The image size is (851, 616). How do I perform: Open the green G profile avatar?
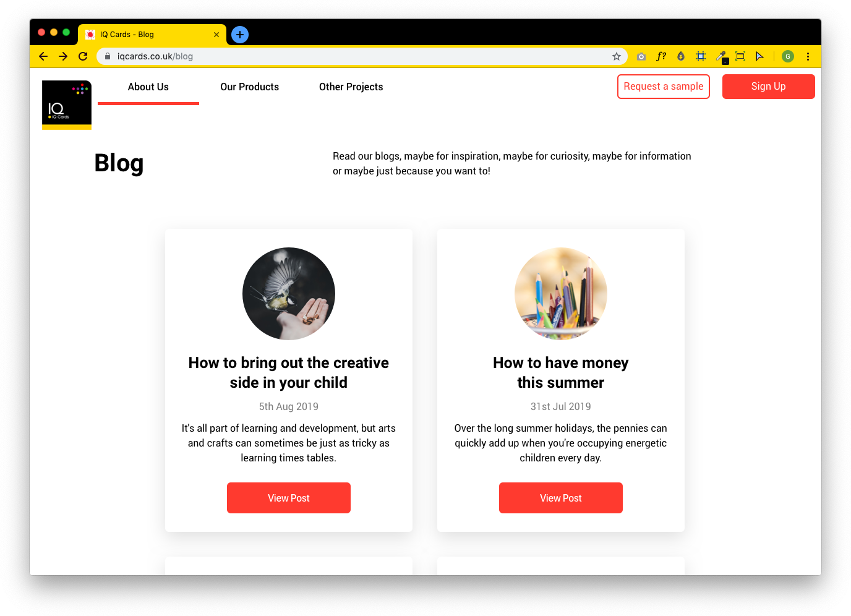click(x=788, y=56)
